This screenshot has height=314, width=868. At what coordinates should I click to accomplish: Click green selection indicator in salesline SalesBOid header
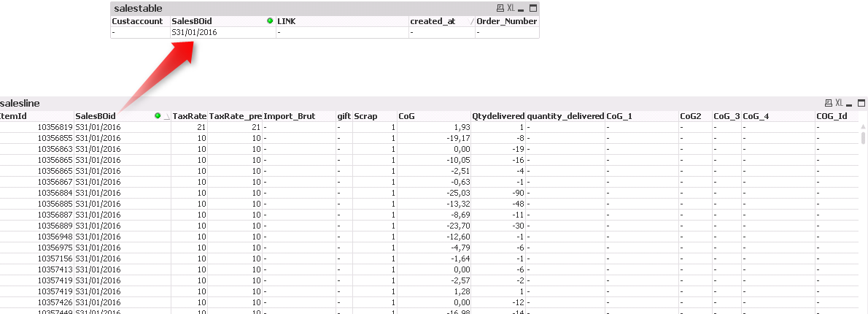[158, 116]
